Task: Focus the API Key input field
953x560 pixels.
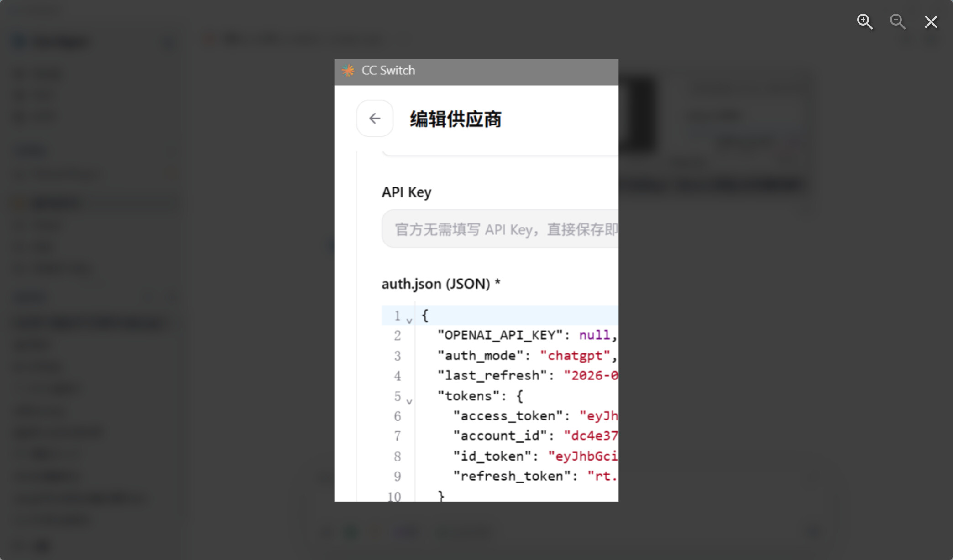Action: tap(500, 229)
